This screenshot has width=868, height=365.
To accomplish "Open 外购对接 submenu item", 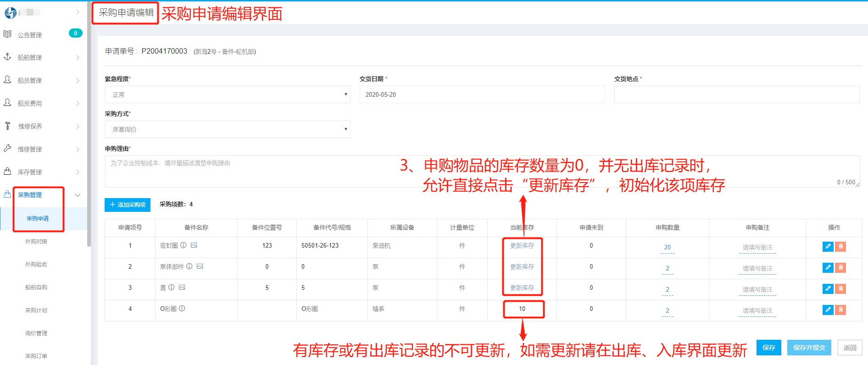I will pos(36,242).
